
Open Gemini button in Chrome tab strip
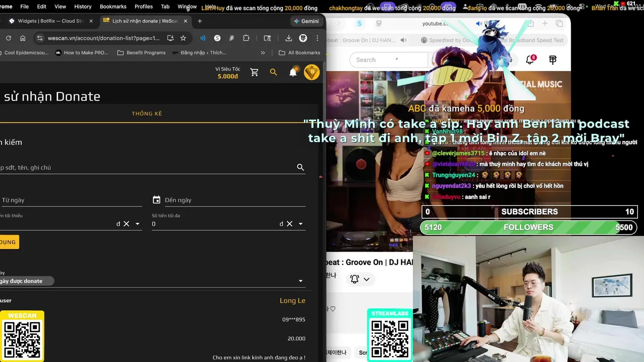pos(306,21)
